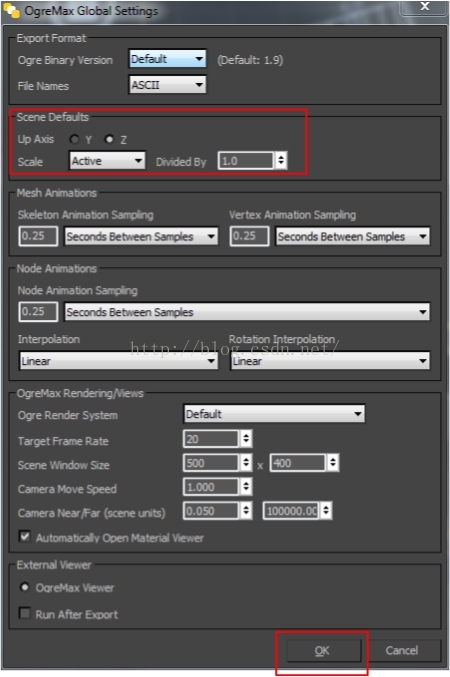Image resolution: width=450 pixels, height=677 pixels.
Task: Click the "Camera Near/Far (scene units)" label
Action: point(92,513)
